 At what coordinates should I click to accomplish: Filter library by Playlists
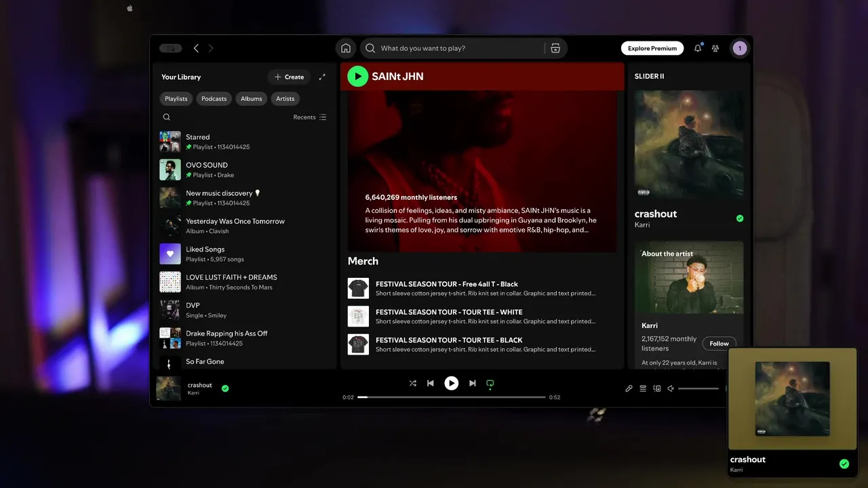click(x=176, y=99)
